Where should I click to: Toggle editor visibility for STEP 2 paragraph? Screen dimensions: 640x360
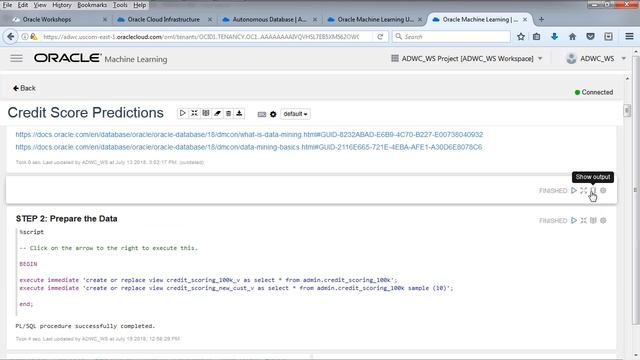[584, 220]
